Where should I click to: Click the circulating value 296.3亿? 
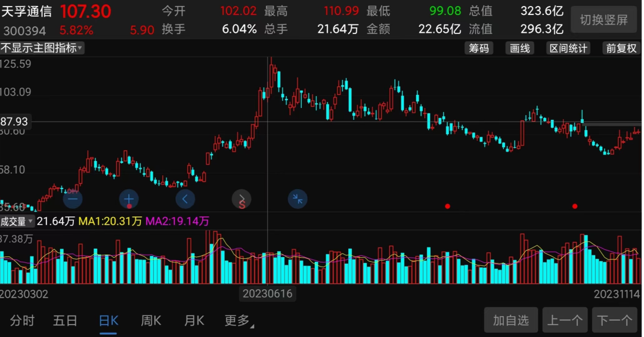541,29
